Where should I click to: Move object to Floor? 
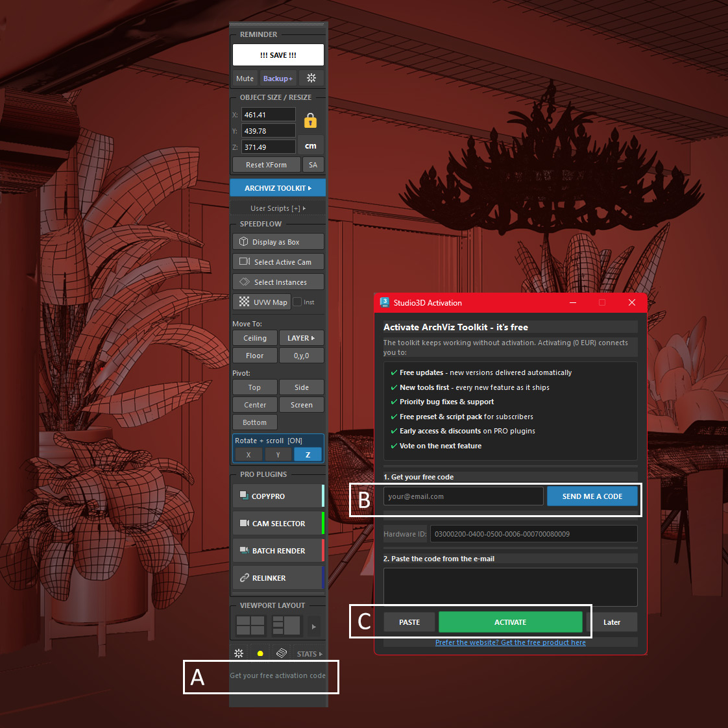tap(255, 356)
